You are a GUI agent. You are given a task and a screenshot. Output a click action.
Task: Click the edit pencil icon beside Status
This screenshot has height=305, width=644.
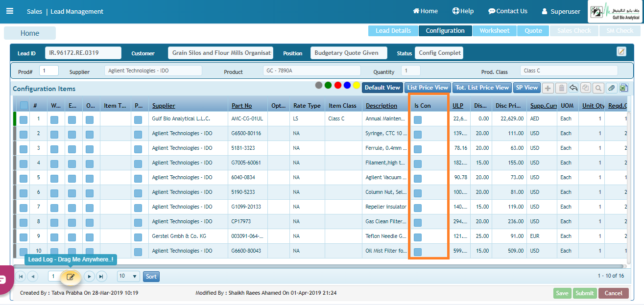(621, 51)
